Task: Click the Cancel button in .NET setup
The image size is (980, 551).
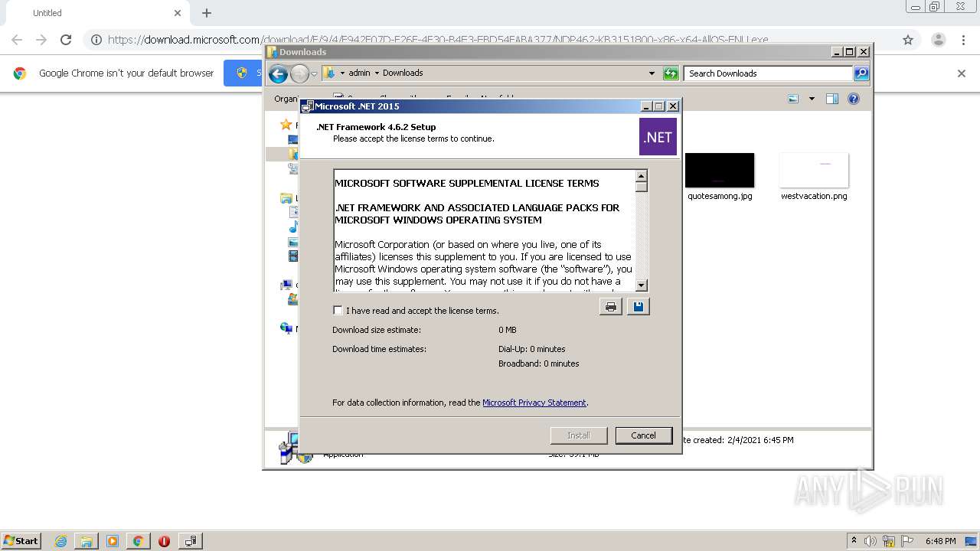Action: pyautogui.click(x=643, y=435)
